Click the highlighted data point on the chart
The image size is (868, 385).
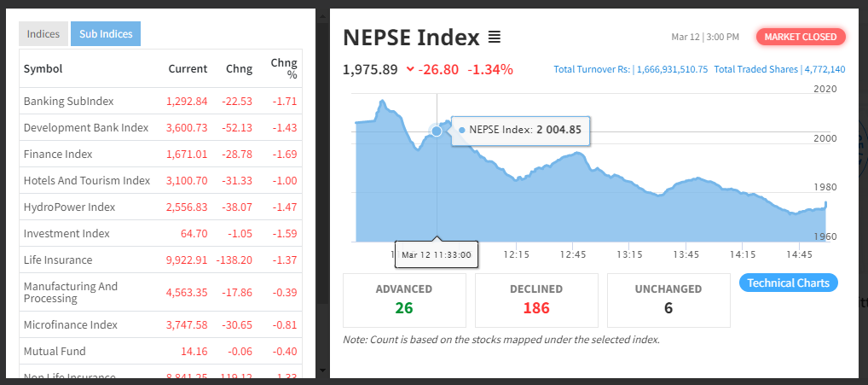pyautogui.click(x=437, y=131)
